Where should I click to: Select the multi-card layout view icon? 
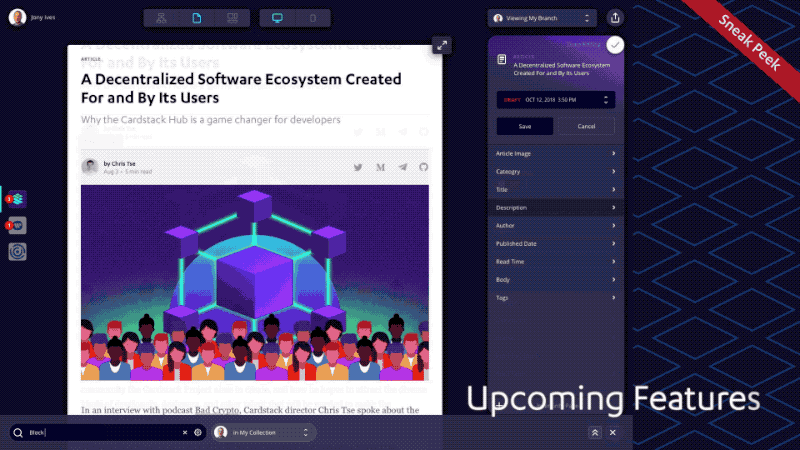(x=232, y=18)
